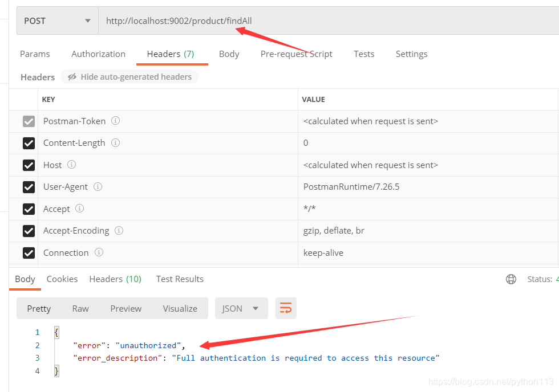Screen dimensions: 559x392
Task: Uncheck the Host header checkbox
Action: pos(29,165)
